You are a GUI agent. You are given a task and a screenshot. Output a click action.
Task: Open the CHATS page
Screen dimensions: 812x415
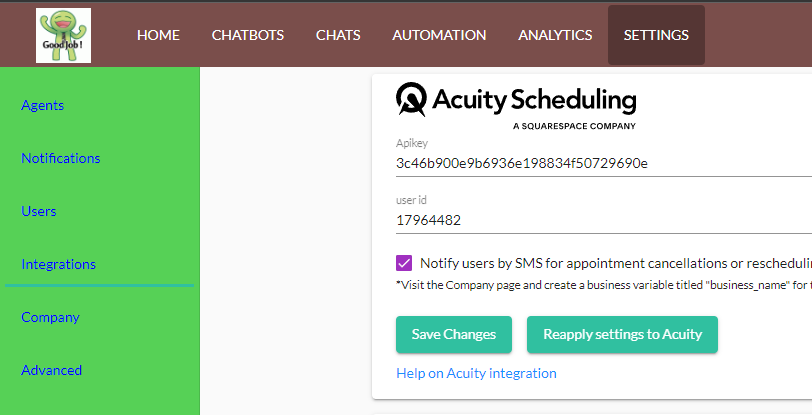pyautogui.click(x=338, y=35)
